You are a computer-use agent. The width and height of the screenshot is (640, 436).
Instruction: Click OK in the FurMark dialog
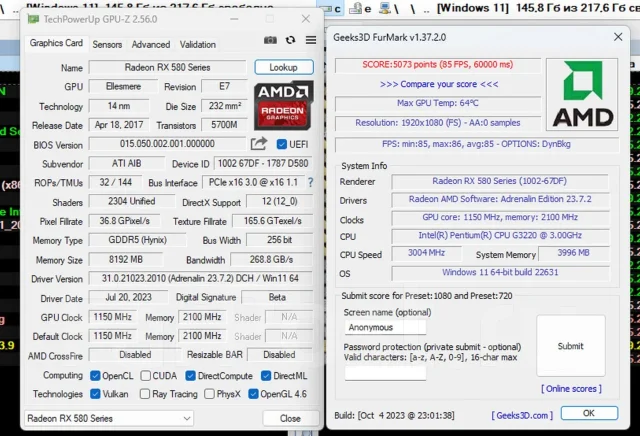click(589, 413)
